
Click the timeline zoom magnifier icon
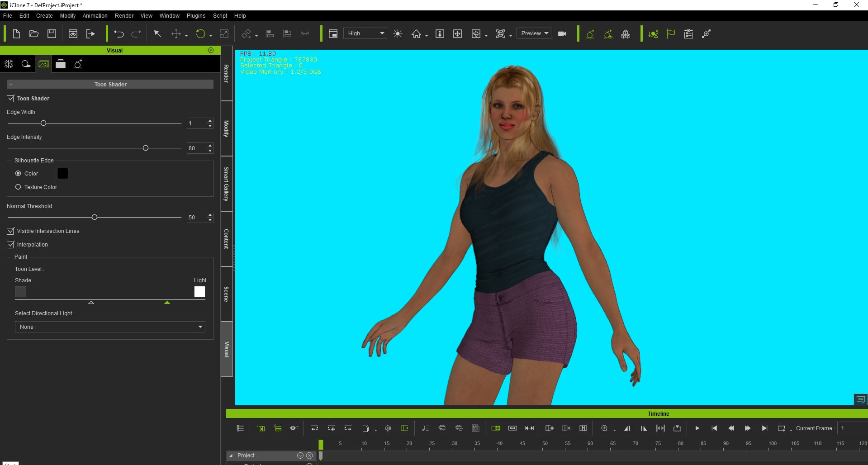pyautogui.click(x=604, y=428)
